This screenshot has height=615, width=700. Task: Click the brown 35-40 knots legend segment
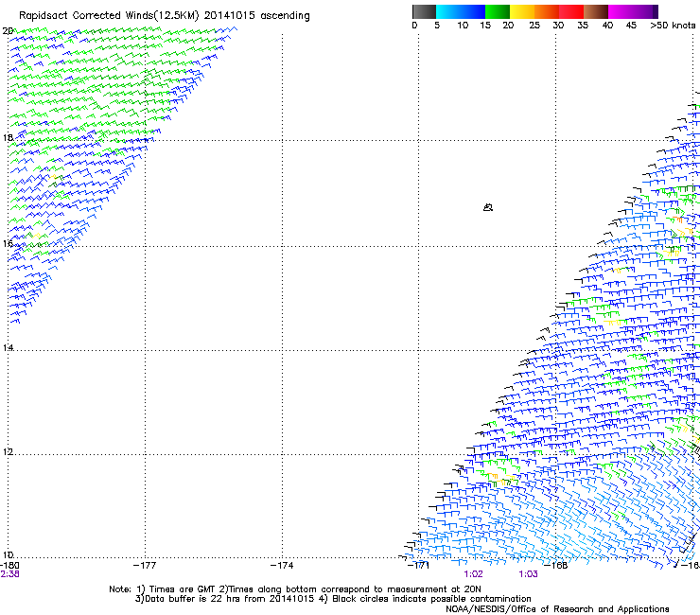596,11
